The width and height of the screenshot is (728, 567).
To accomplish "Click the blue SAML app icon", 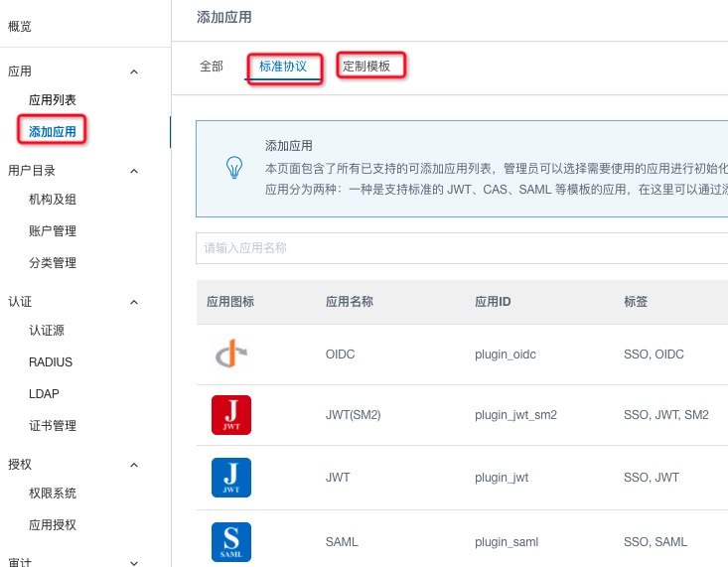I will [231, 542].
